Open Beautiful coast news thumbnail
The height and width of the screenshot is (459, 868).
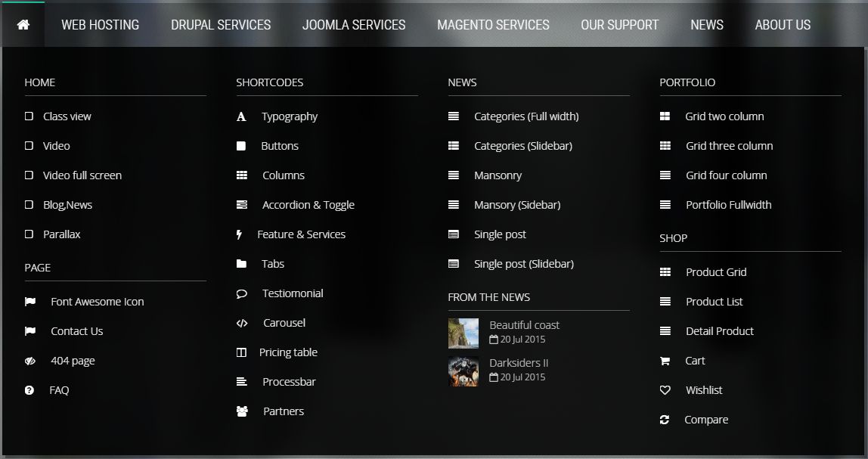pyautogui.click(x=463, y=333)
